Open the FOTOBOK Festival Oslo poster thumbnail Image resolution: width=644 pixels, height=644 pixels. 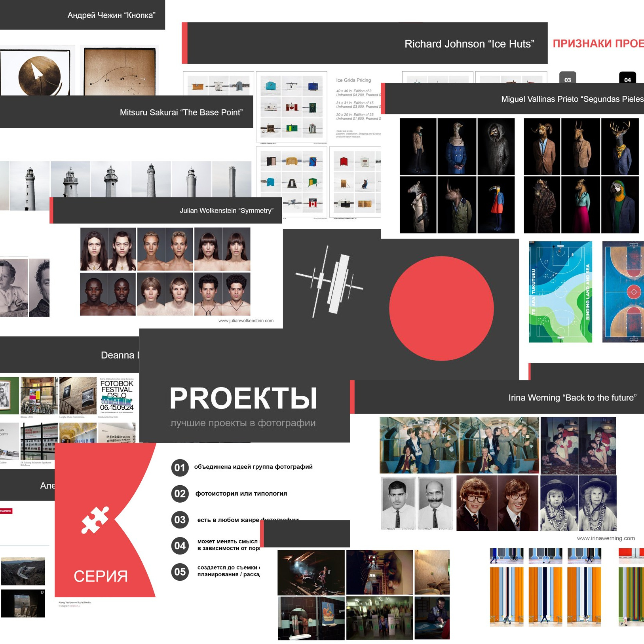point(117,395)
